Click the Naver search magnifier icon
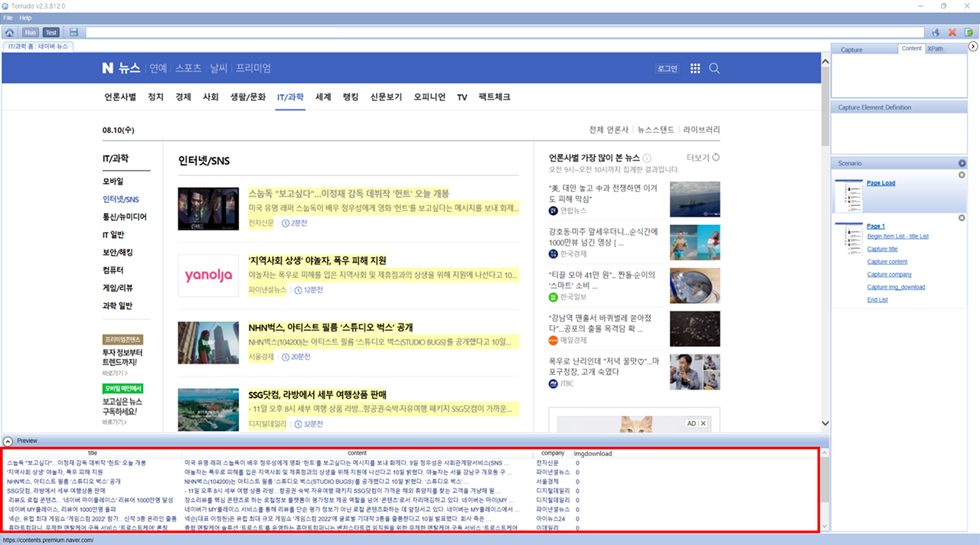This screenshot has height=545, width=980. (x=714, y=68)
